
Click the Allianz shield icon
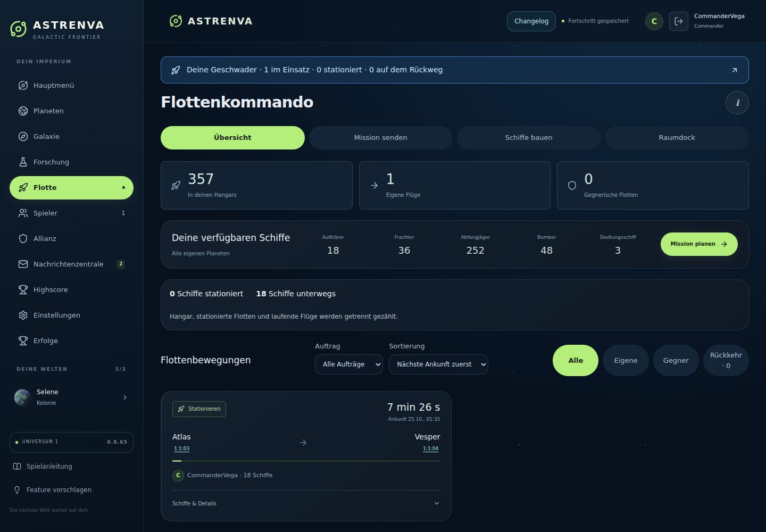[x=23, y=238]
